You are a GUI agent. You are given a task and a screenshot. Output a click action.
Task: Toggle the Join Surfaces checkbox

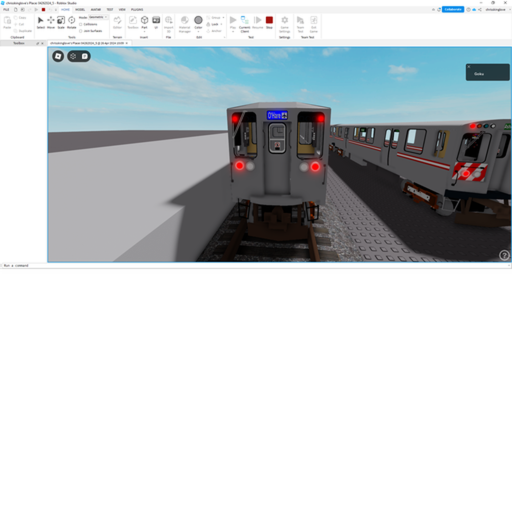click(81, 31)
